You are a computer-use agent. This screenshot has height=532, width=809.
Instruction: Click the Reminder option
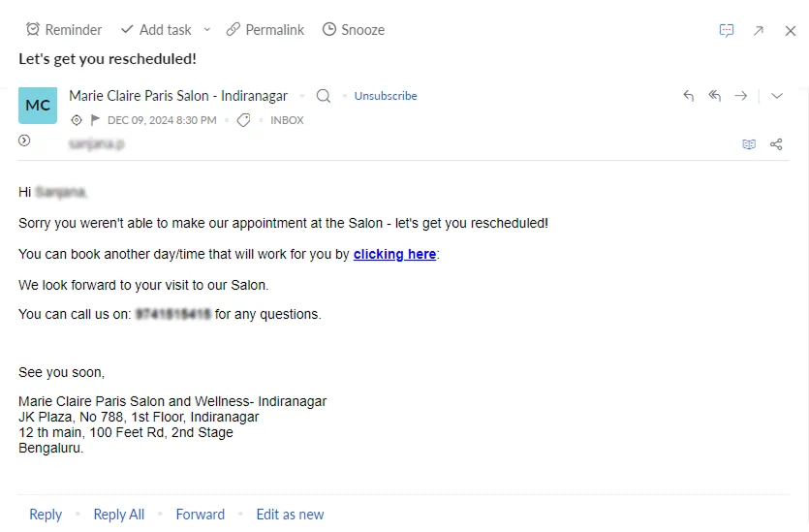tap(64, 30)
